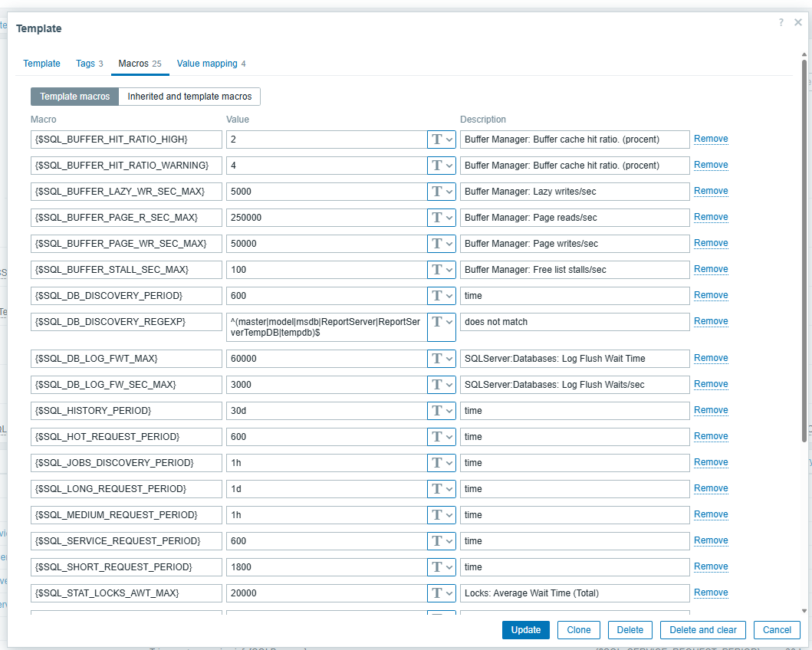Open value type dropdown for SQL_DB_LOG_FWT_MAX

[x=441, y=358]
